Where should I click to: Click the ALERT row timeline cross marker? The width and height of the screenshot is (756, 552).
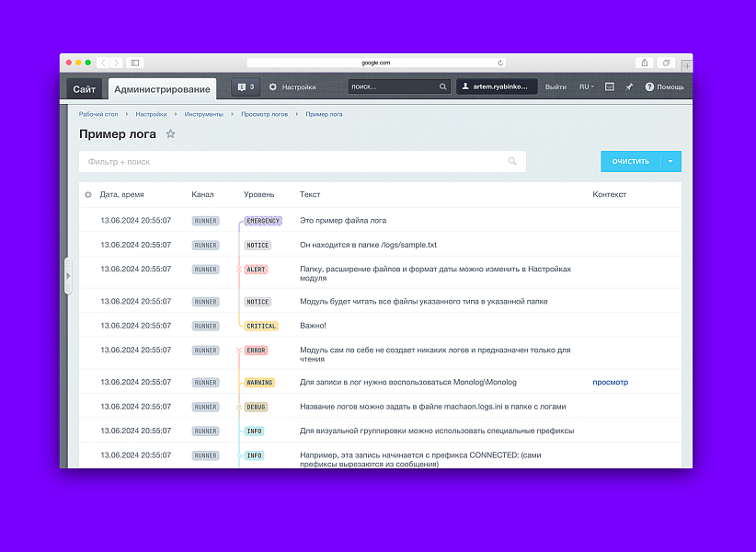click(239, 270)
